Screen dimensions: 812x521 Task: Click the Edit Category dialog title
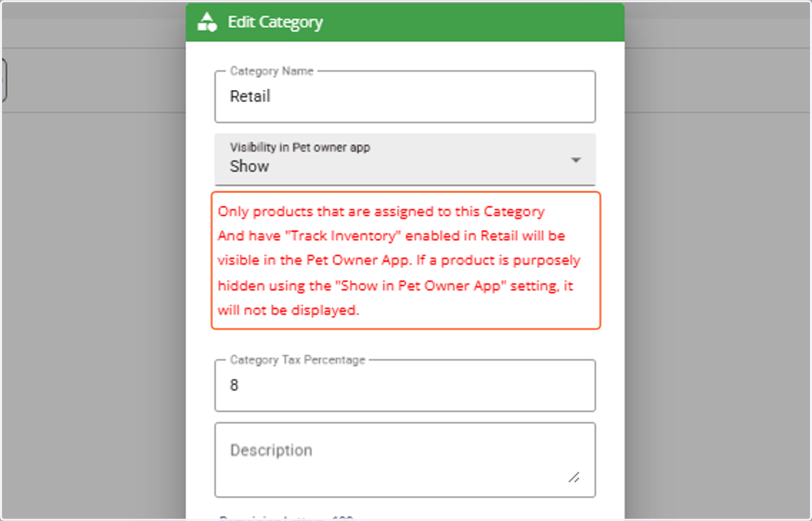275,22
